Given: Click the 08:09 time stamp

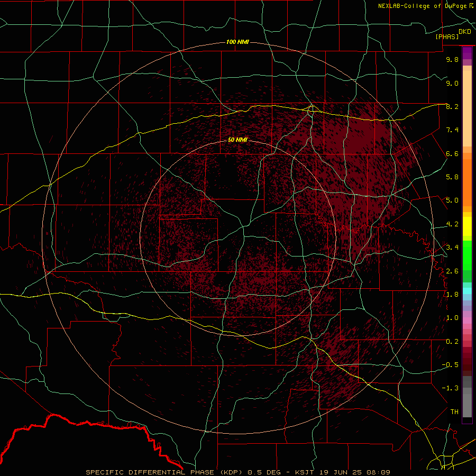Looking at the screenshot, I should point(378,472).
